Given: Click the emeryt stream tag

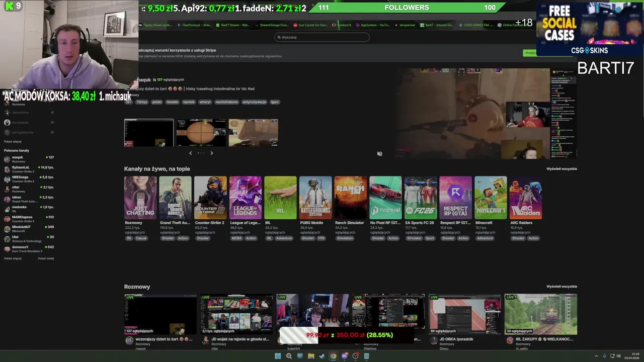Looking at the screenshot, I should [x=205, y=102].
